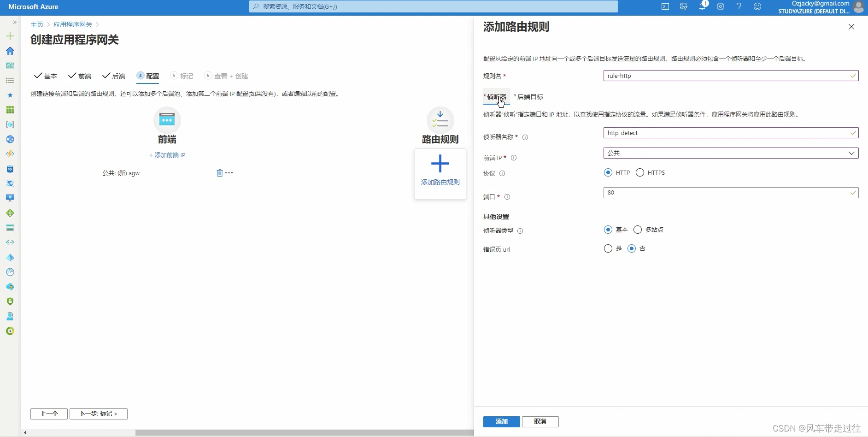
Task: Select the HTTP protocol radio button
Action: click(608, 172)
